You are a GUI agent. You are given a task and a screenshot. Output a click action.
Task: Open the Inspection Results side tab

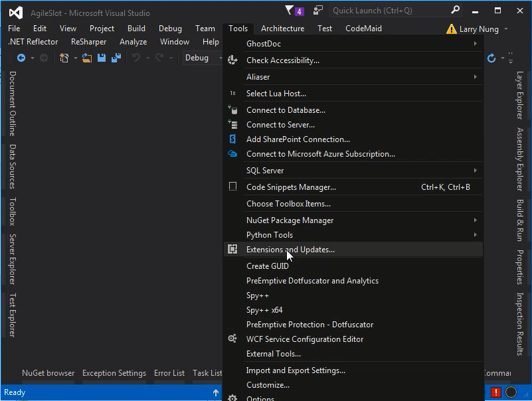pos(520,324)
